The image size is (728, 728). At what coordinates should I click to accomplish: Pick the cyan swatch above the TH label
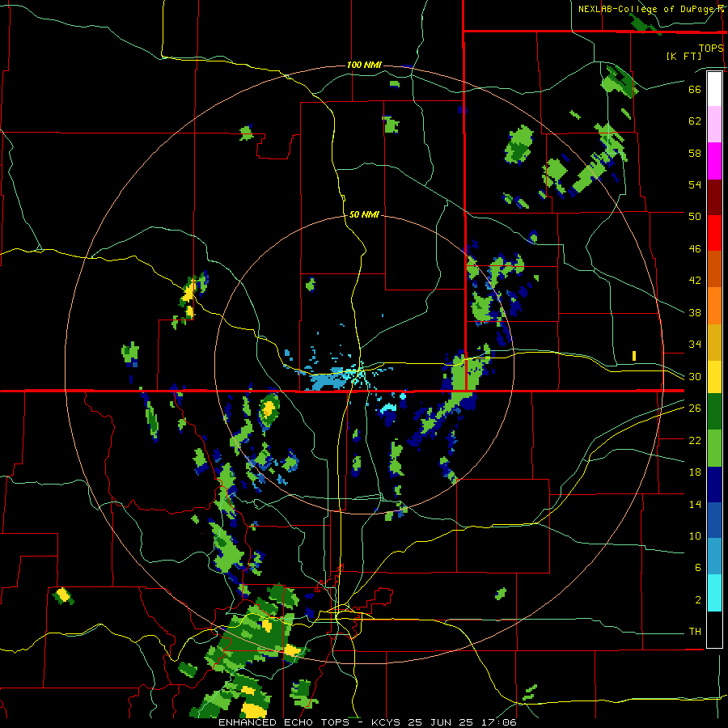click(714, 594)
